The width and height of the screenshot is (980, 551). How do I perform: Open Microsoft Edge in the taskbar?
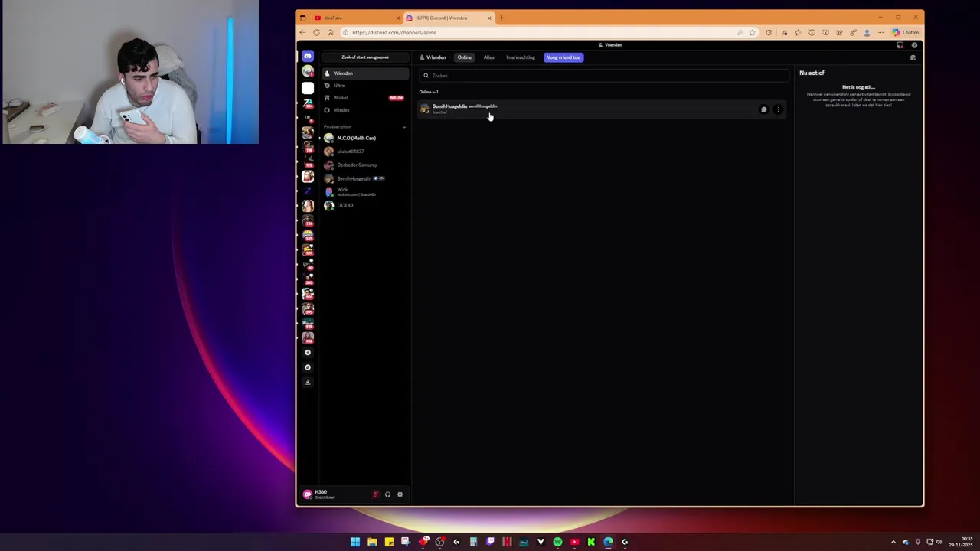(608, 542)
